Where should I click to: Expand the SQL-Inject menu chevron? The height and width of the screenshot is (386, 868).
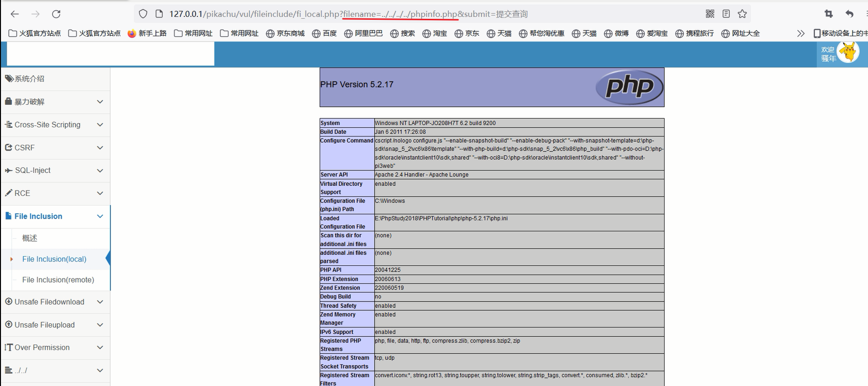coord(100,170)
